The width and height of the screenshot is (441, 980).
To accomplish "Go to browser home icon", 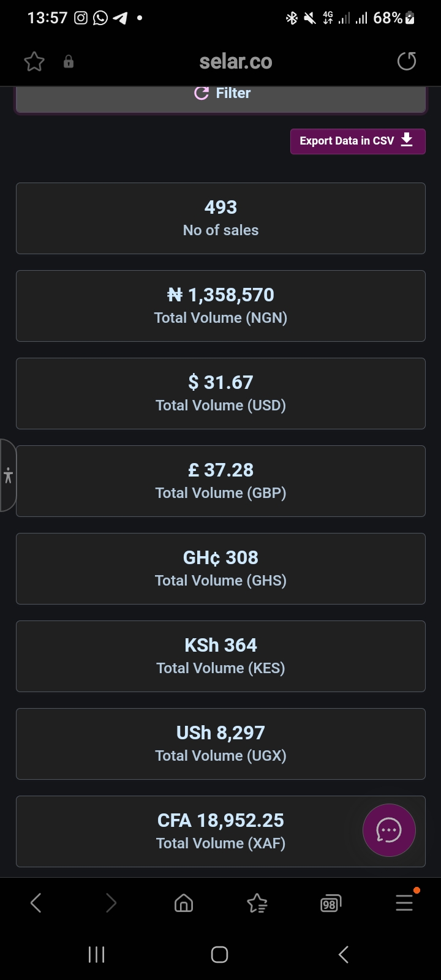I will click(x=184, y=903).
